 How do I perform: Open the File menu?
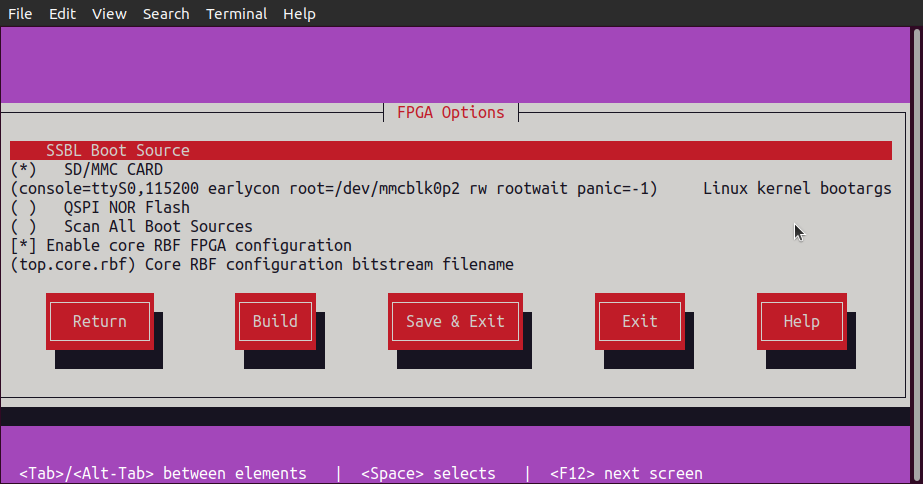point(20,14)
